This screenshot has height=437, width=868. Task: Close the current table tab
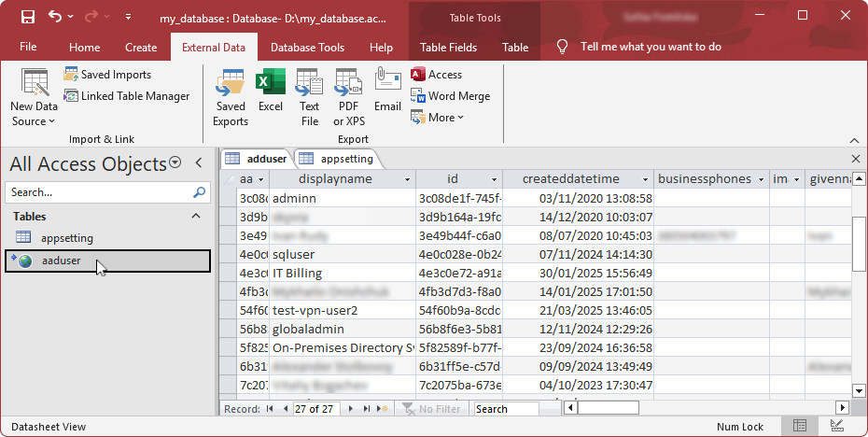[855, 159]
